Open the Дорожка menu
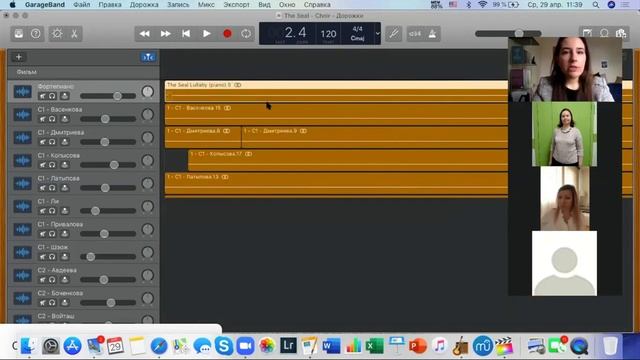The height and width of the screenshot is (360, 640). [x=144, y=4]
